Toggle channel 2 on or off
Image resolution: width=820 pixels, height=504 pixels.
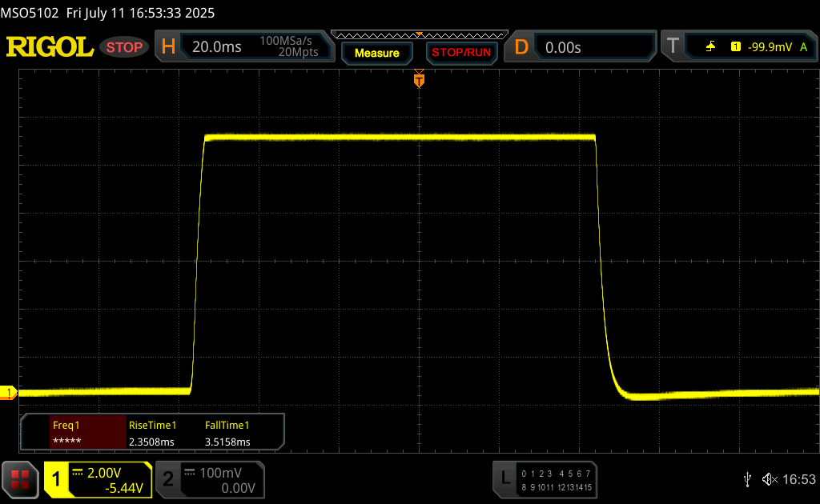click(x=168, y=479)
